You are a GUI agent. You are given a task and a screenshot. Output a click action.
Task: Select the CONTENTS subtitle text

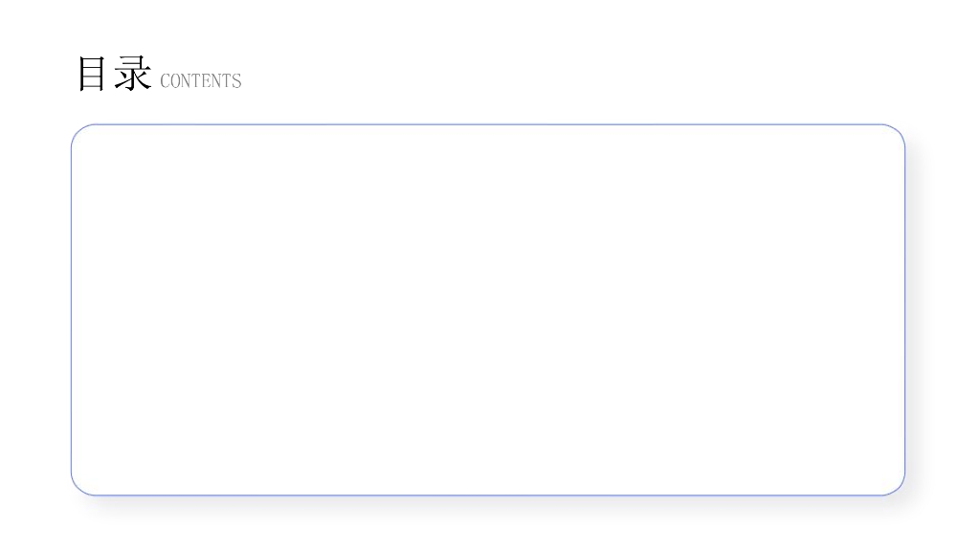click(x=200, y=81)
